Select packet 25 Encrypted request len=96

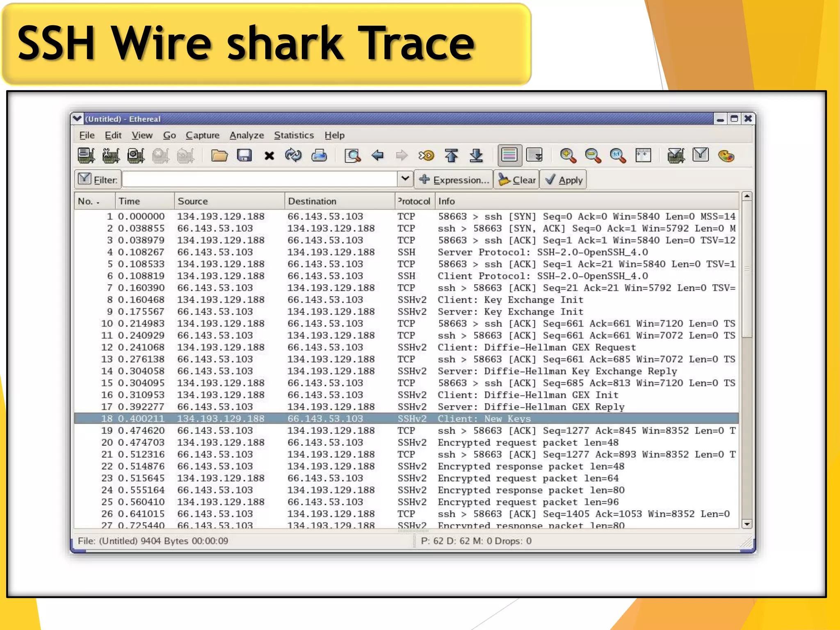[x=406, y=502]
